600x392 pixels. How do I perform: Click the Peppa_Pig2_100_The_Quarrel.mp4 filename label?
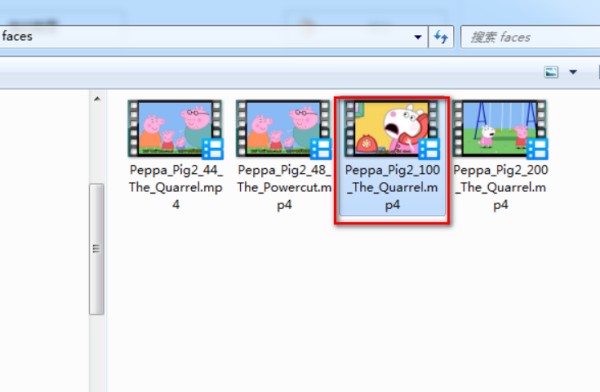point(392,187)
